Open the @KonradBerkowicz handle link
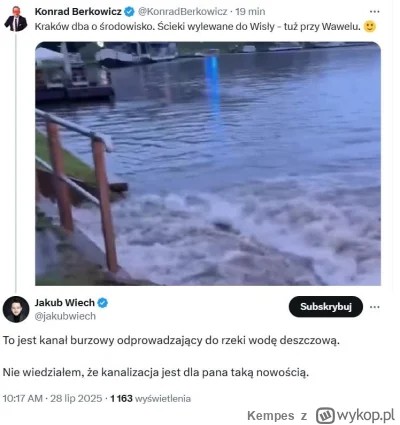This screenshot has width=400, height=425. click(x=183, y=12)
